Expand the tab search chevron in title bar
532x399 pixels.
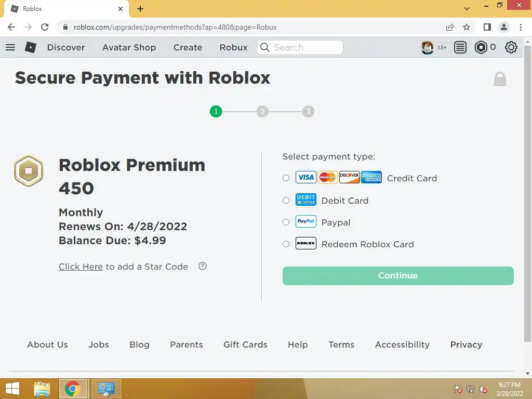click(467, 8)
